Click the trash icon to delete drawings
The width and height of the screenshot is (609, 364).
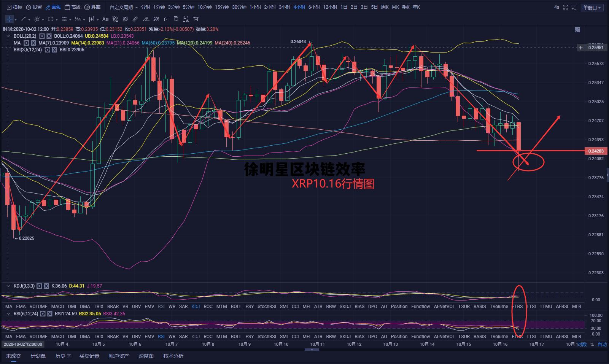196,19
